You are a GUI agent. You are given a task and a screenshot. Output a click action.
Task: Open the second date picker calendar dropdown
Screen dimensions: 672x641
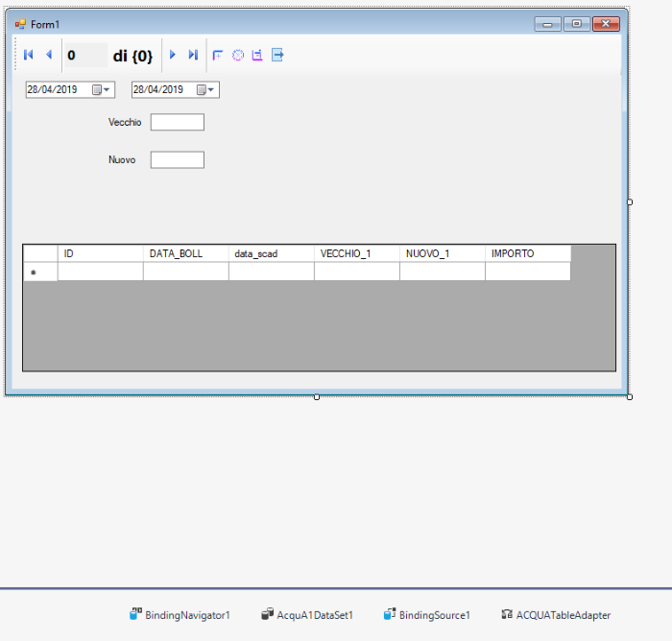[x=205, y=89]
